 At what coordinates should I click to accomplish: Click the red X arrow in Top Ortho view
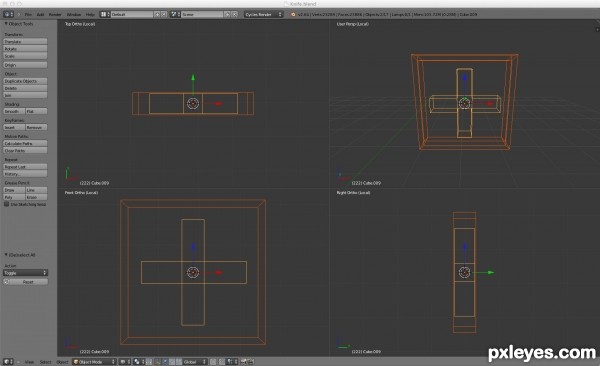(218, 103)
